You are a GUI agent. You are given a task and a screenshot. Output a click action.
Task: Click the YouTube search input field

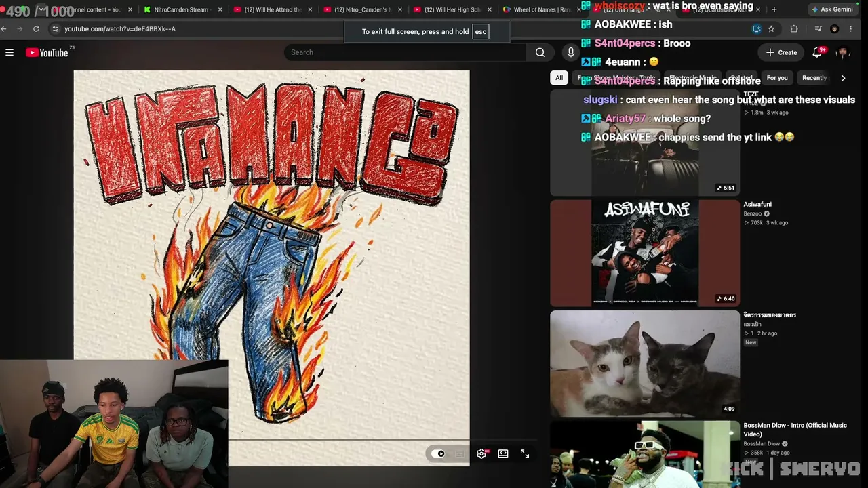tap(405, 52)
